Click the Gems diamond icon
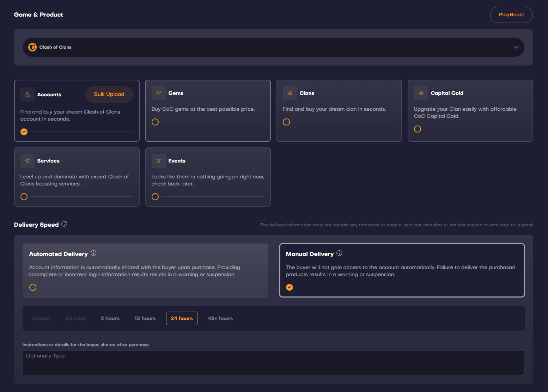The image size is (548, 392). click(159, 93)
